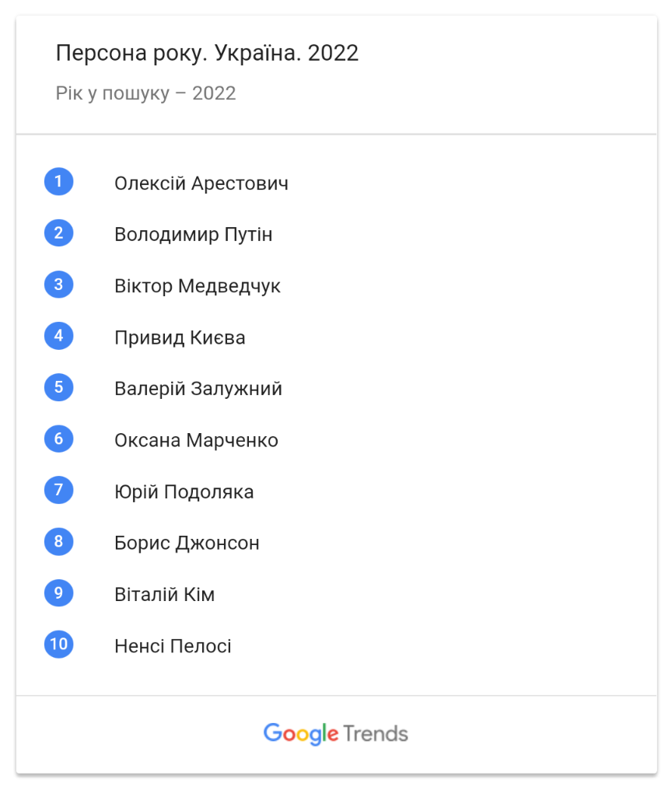Select Віталій Кім entry
Viewport: 672px width, 790px height.
coord(164,595)
